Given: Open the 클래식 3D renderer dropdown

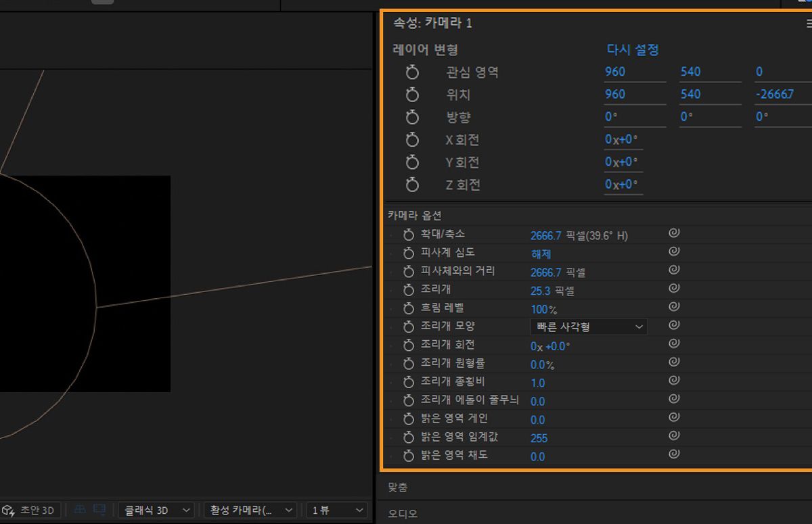Looking at the screenshot, I should pos(156,510).
